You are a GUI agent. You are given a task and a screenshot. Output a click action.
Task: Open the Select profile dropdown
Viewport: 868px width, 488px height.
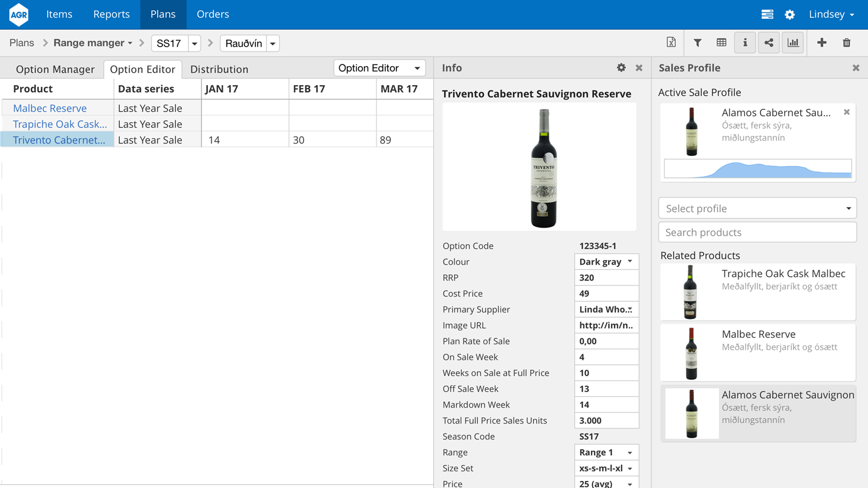(x=758, y=209)
